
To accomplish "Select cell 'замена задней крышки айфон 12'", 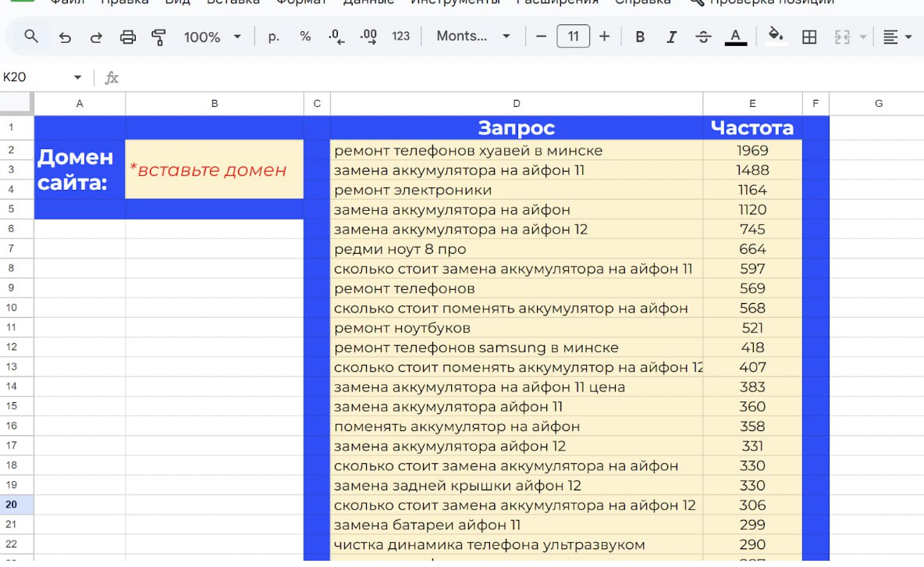I will [x=516, y=485].
